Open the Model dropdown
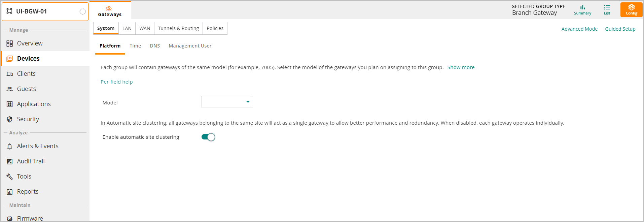Screen dimensions: 644x222 tap(227, 102)
